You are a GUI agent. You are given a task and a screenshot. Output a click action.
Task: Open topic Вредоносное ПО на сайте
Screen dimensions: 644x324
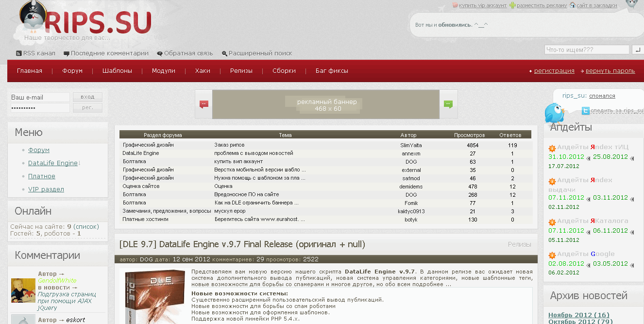[x=247, y=195]
